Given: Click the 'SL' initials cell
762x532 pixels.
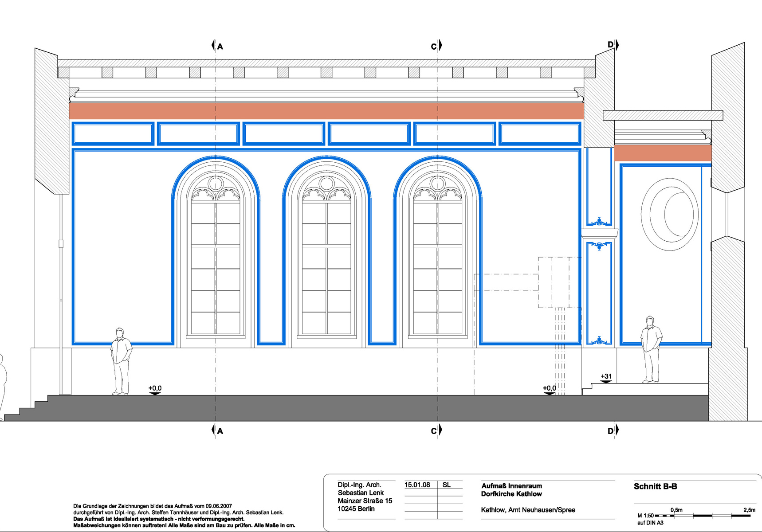Looking at the screenshot, I should point(447,485).
